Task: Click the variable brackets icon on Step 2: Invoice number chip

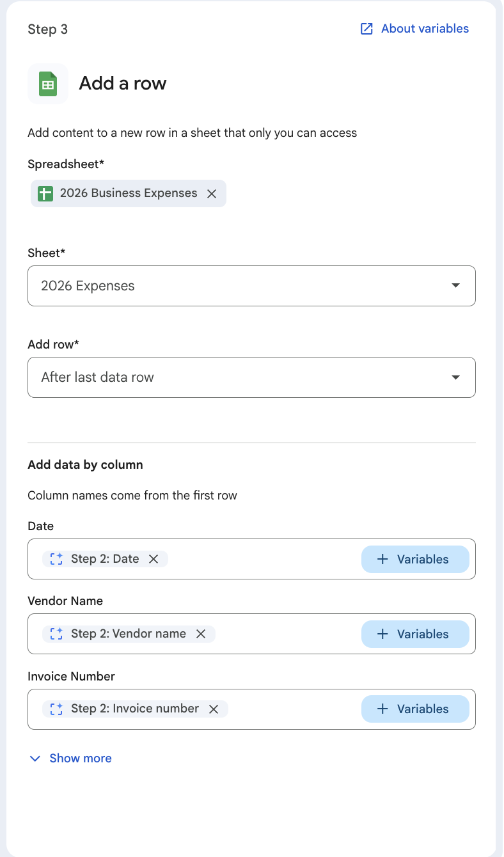Action: (x=57, y=709)
